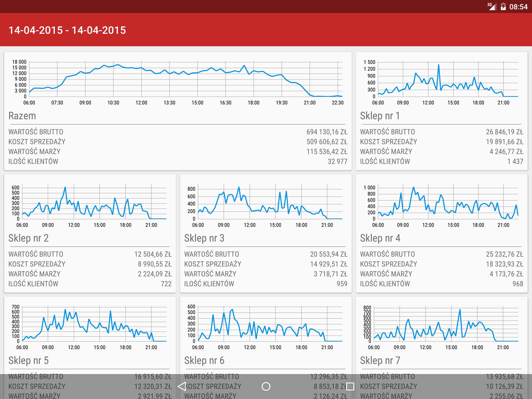Tap Sklep nr 1 customers 1 437

[515, 161]
